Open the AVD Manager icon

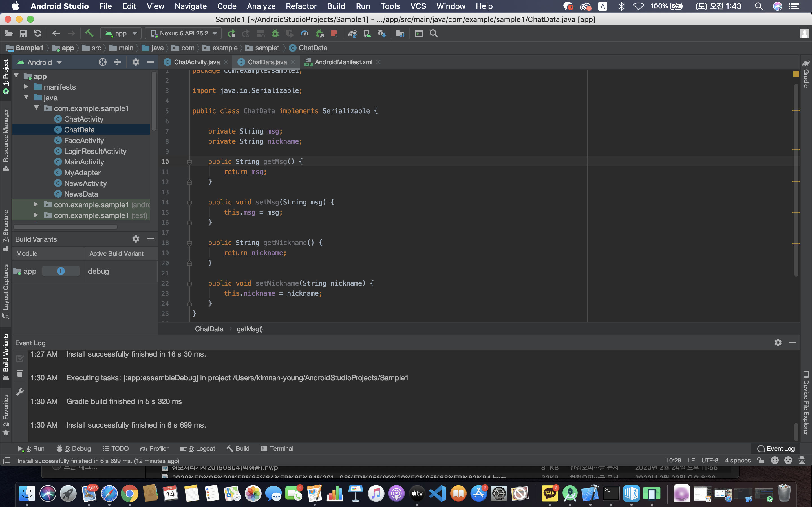[x=367, y=33]
